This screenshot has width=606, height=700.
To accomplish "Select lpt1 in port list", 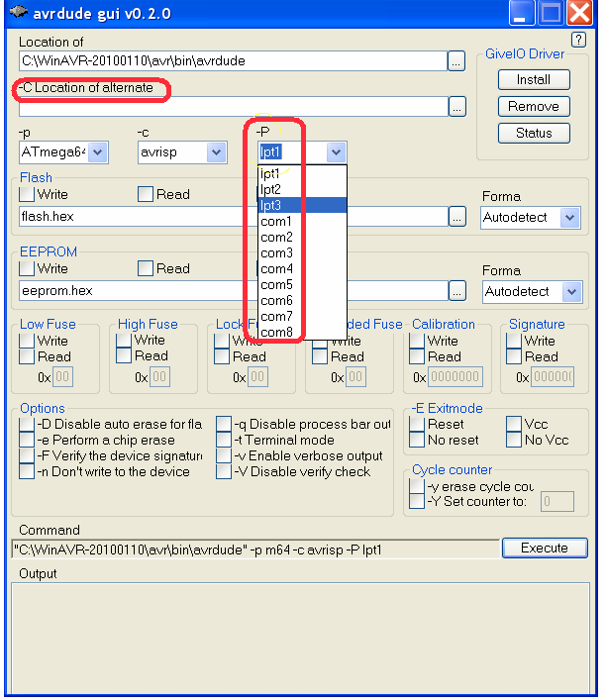I will click(302, 173).
